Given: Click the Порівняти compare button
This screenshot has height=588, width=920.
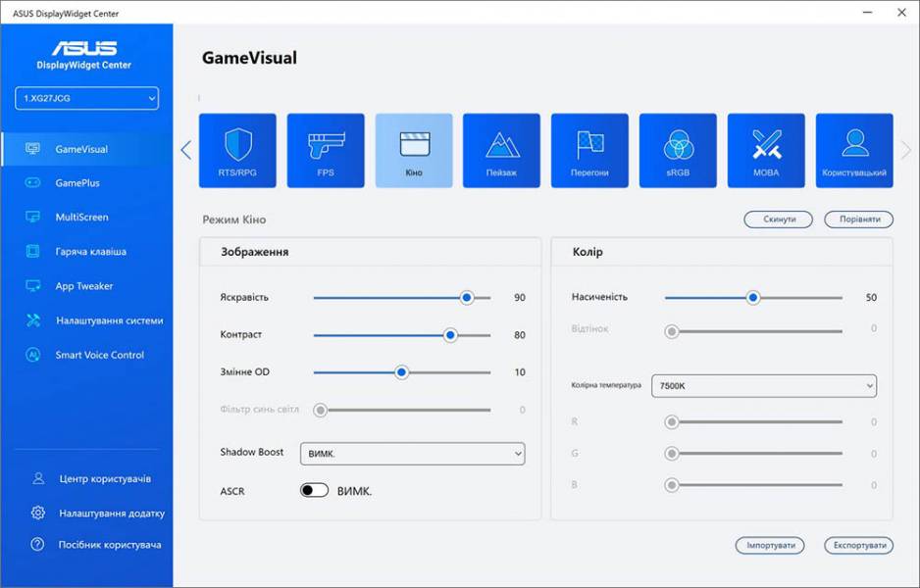Looking at the screenshot, I should coord(859,220).
